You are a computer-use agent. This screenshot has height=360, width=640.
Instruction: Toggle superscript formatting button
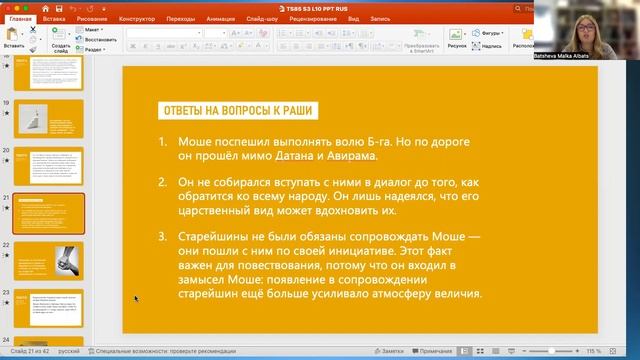tap(183, 47)
